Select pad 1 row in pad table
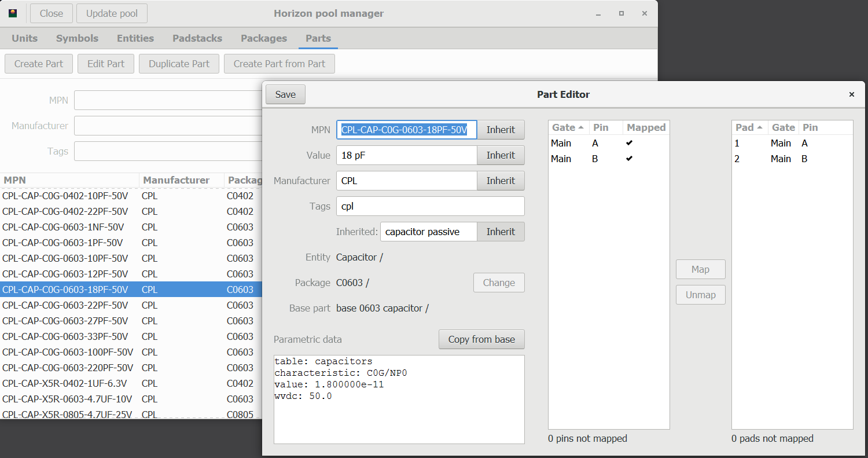 pos(792,143)
